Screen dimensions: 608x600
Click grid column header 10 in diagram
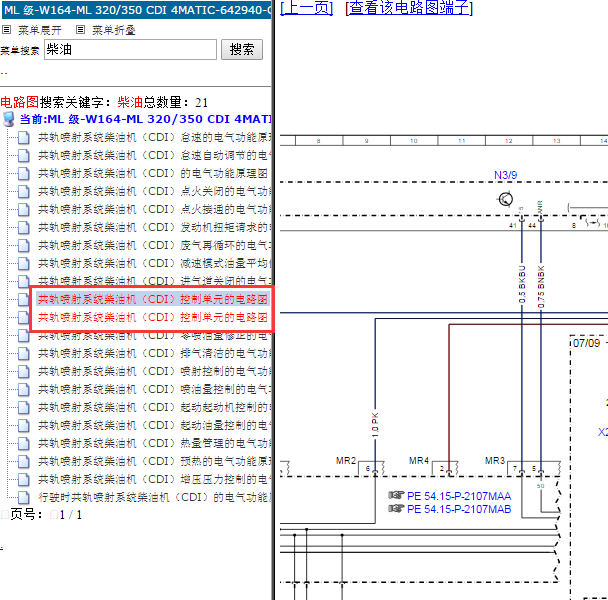[x=414, y=141]
